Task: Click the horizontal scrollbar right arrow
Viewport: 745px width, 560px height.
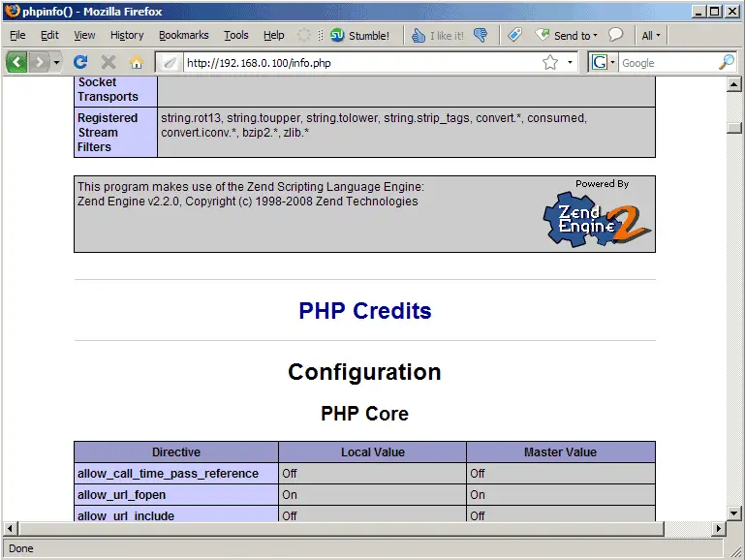Action: [719, 528]
